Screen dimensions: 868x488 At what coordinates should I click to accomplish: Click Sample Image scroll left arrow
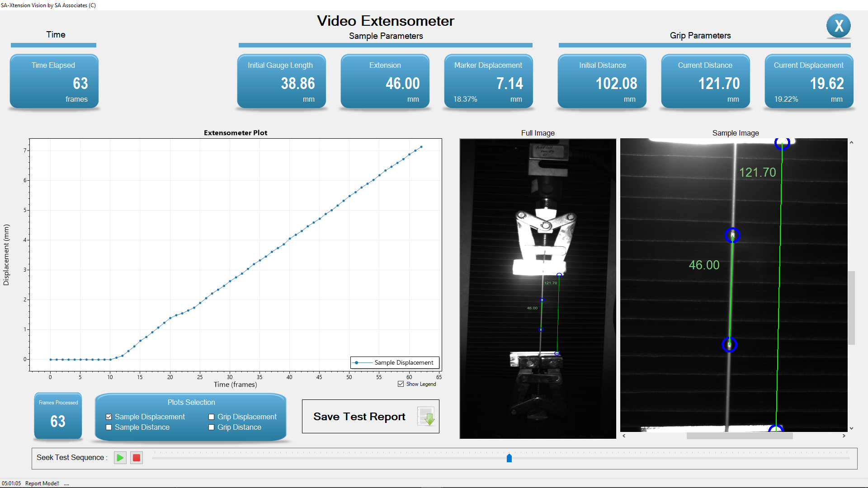click(624, 436)
